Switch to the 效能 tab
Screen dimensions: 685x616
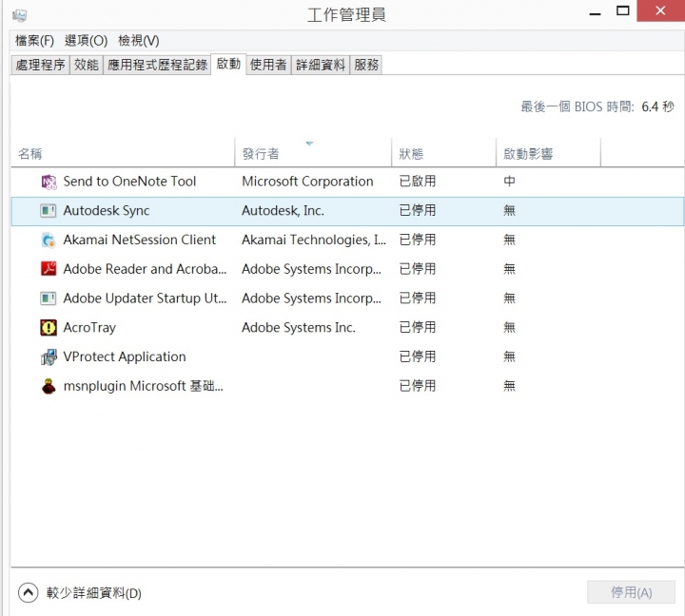click(86, 65)
